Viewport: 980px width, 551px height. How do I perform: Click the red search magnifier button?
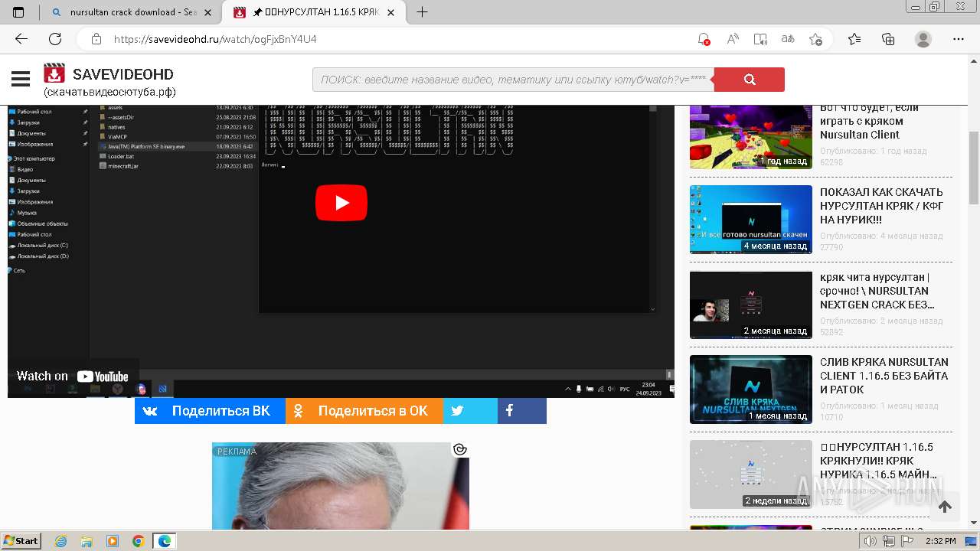(749, 80)
